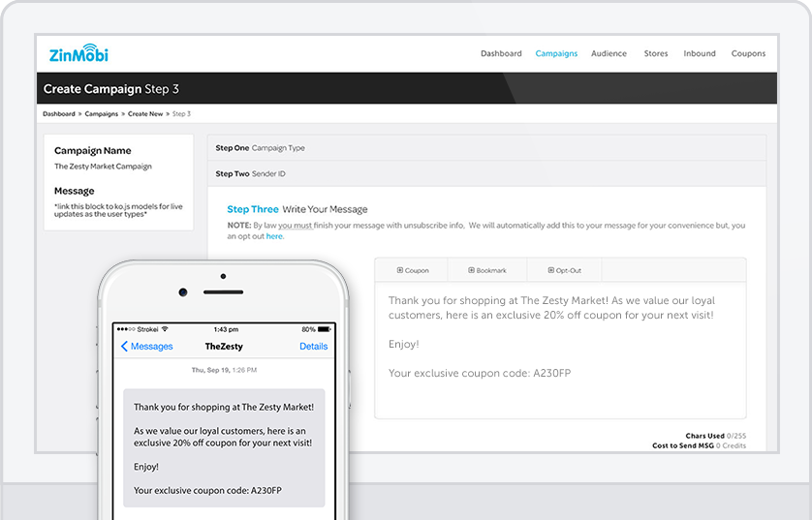This screenshot has width=812, height=520.
Task: Click the Dashboard breadcrumb link
Action: click(58, 114)
